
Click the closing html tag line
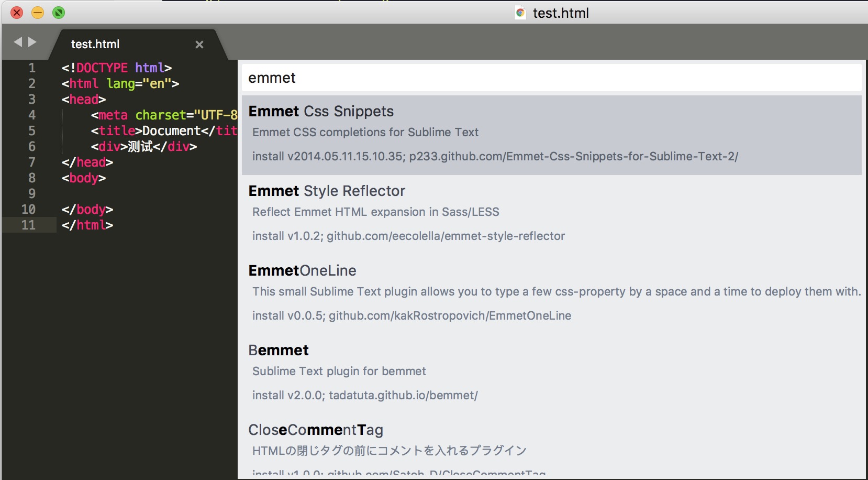click(x=87, y=225)
